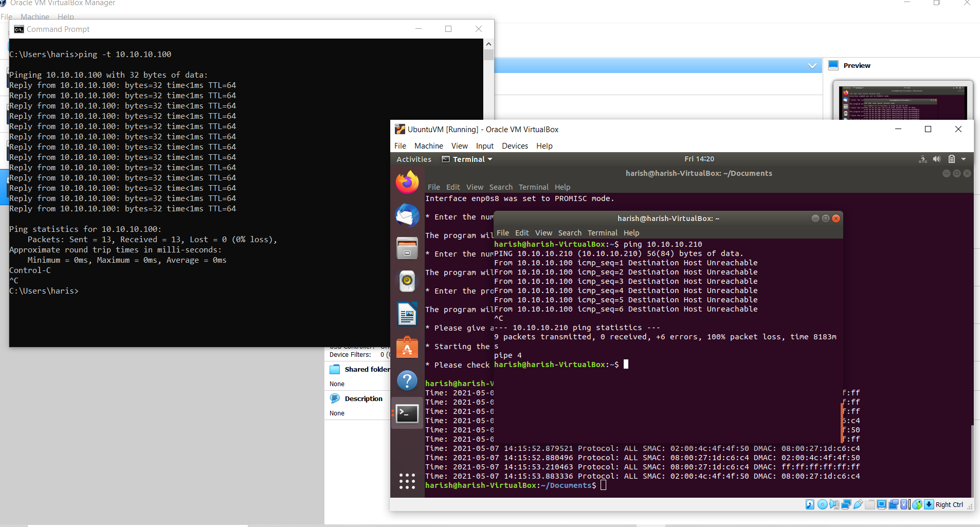
Task: Click the keyboard capture arrow icon
Action: (929, 504)
